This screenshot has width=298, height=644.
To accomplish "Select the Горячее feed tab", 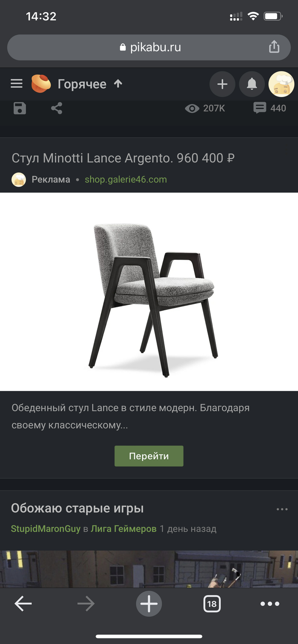I will [82, 84].
